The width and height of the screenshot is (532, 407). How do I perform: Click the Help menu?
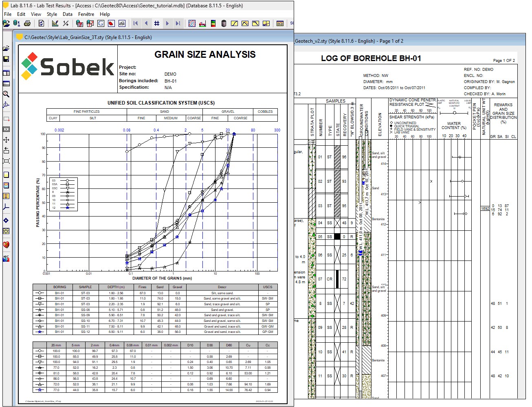coord(105,14)
